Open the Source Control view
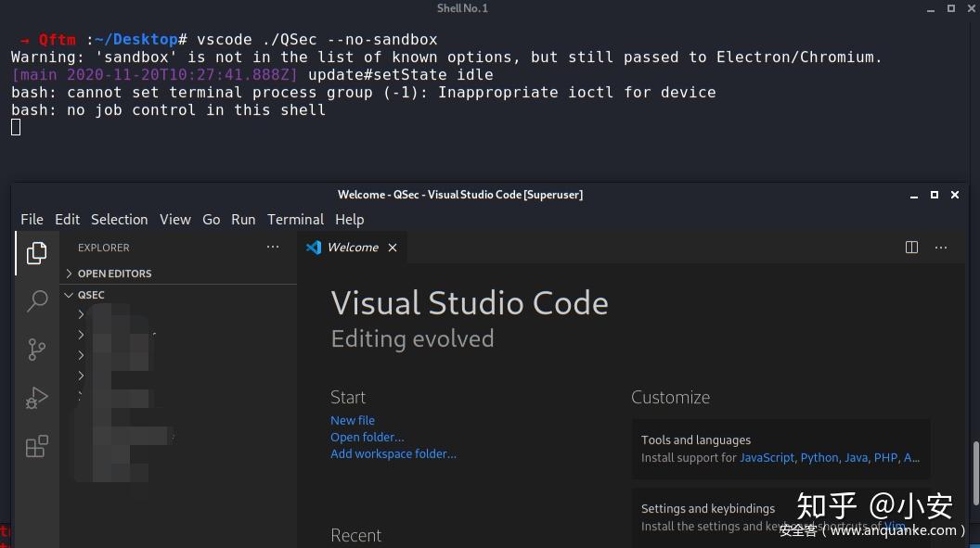Viewport: 980px width, 548px height. point(37,350)
